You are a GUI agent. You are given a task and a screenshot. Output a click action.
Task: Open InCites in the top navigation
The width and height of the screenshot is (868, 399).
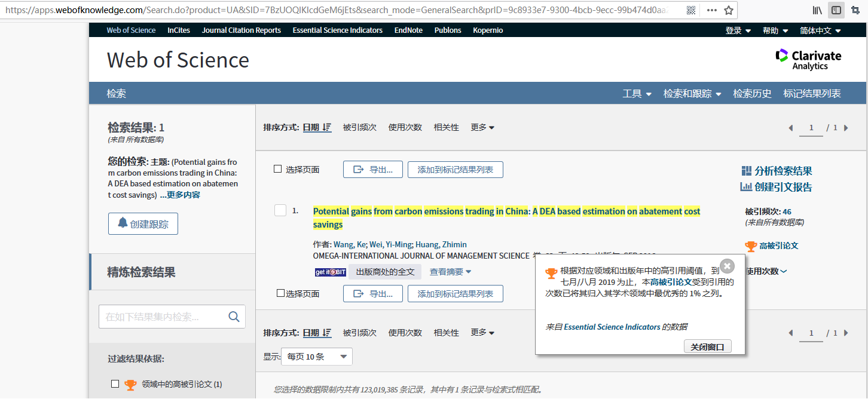tap(179, 30)
